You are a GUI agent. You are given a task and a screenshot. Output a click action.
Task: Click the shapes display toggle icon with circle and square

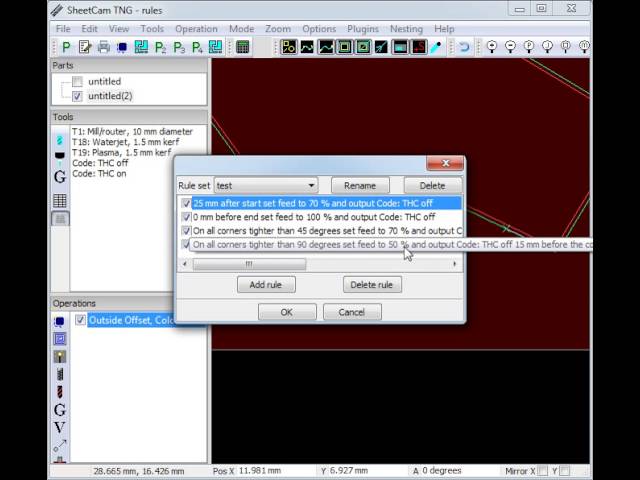289,47
